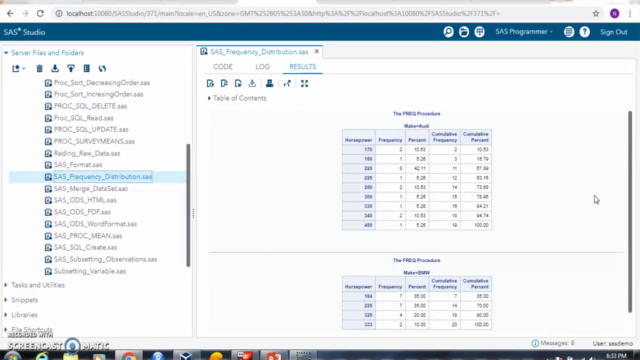Viewport: 640px width, 360px height.
Task: Open the applications grid icon in header
Action: (480, 32)
